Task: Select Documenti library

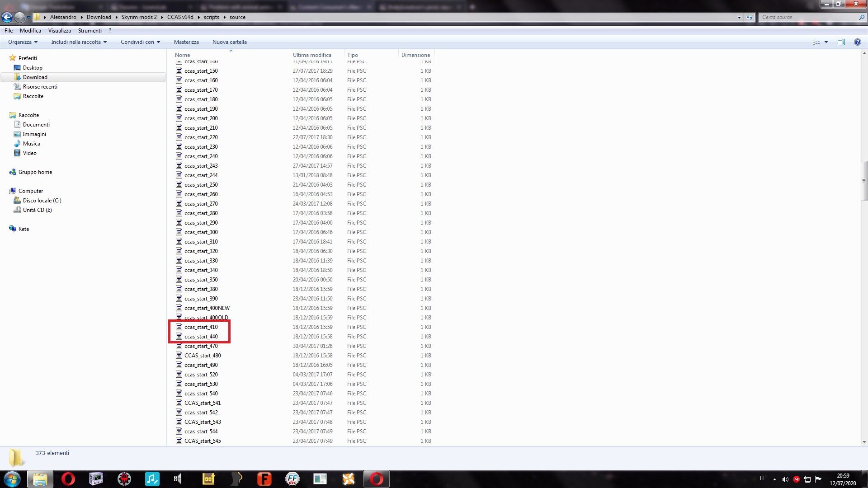Action: (36, 125)
